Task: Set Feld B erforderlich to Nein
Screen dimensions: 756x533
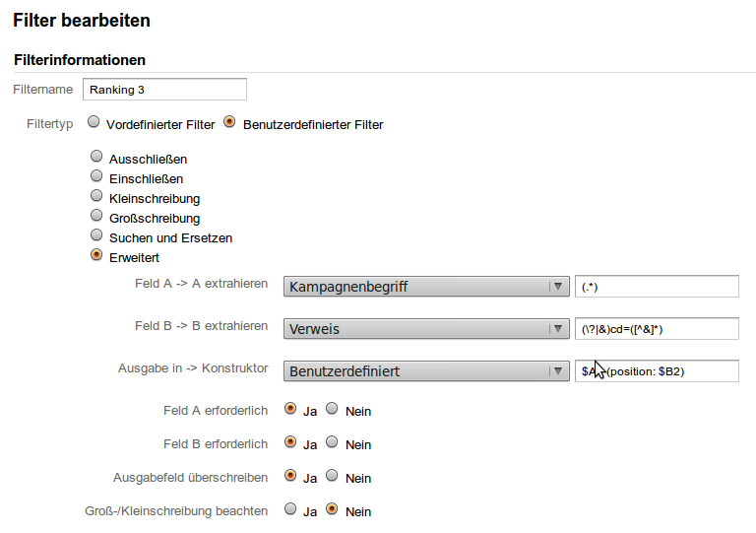Action: 333,442
